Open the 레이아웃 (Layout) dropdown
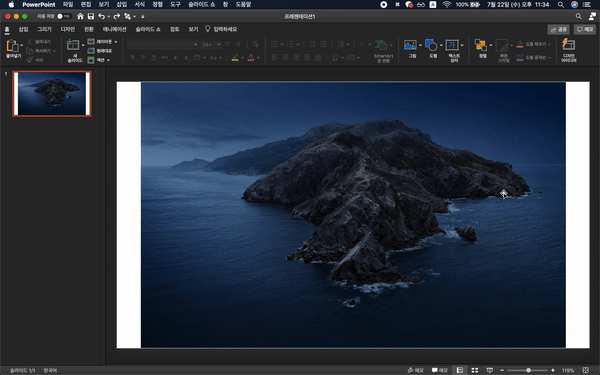This screenshot has height=375, width=600. [102, 41]
